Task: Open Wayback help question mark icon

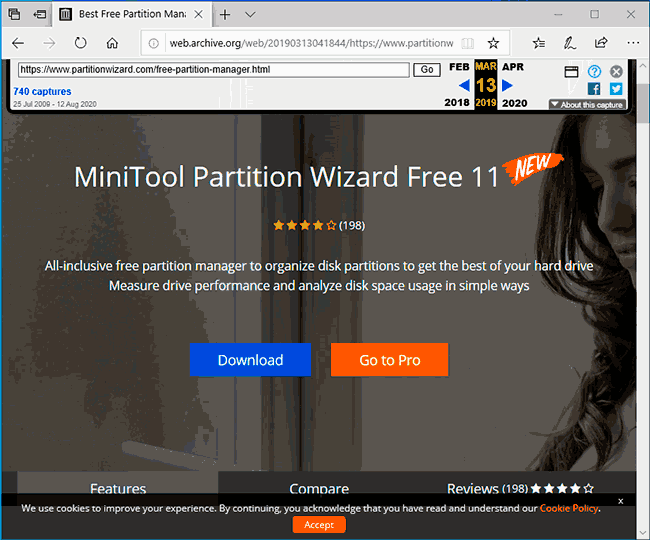Action: click(x=594, y=72)
